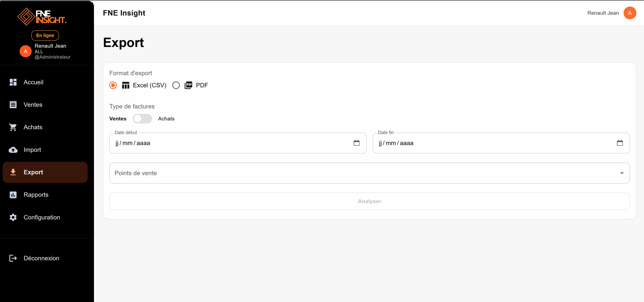Screen dimensions: 644x302
Task: Click the Déconnexion logout icon
Action: point(13,258)
